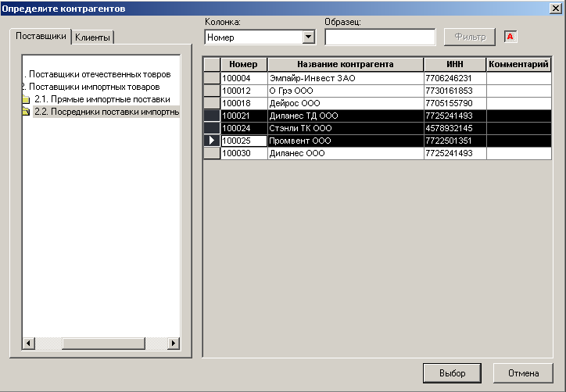The width and height of the screenshot is (566, 392).
Task: Click ИНН value 7706246231
Action: [455, 78]
